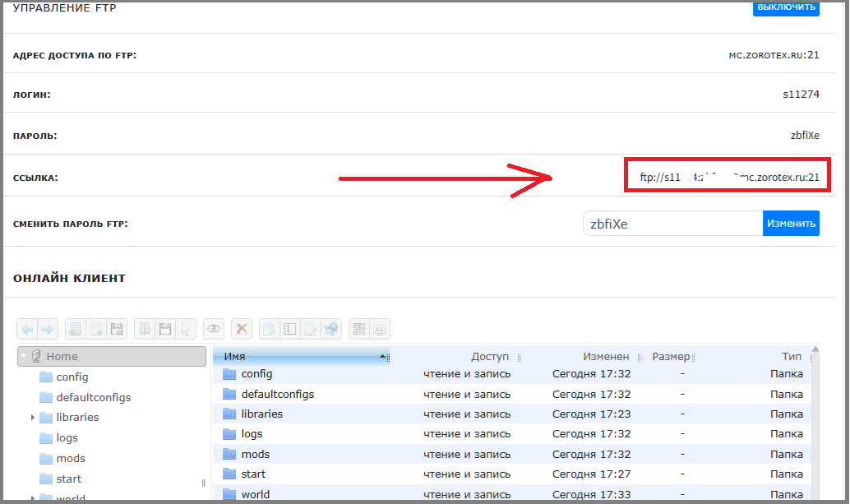Screen dimensions: 850x504
Task: Sort by the Тип column header
Action: pyautogui.click(x=792, y=356)
